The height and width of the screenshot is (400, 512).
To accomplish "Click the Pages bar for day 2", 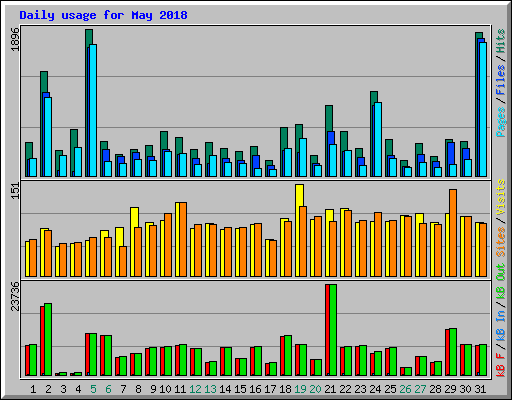I will 48,137.
